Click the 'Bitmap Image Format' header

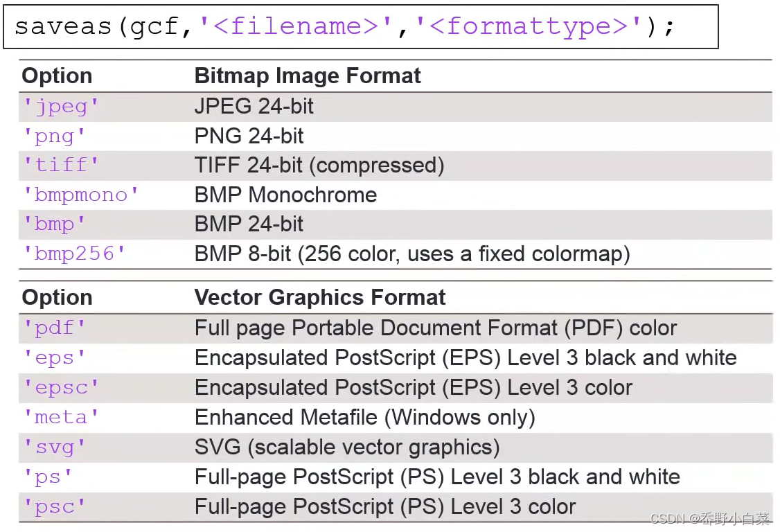point(308,76)
